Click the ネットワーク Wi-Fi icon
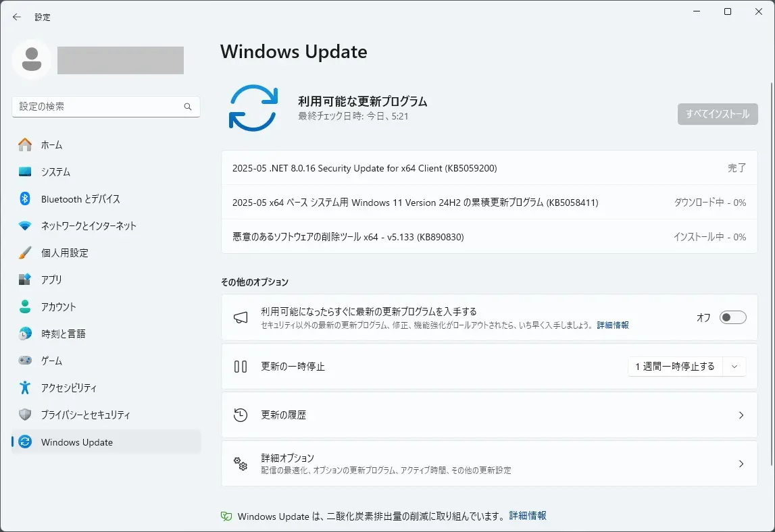 pyautogui.click(x=25, y=225)
